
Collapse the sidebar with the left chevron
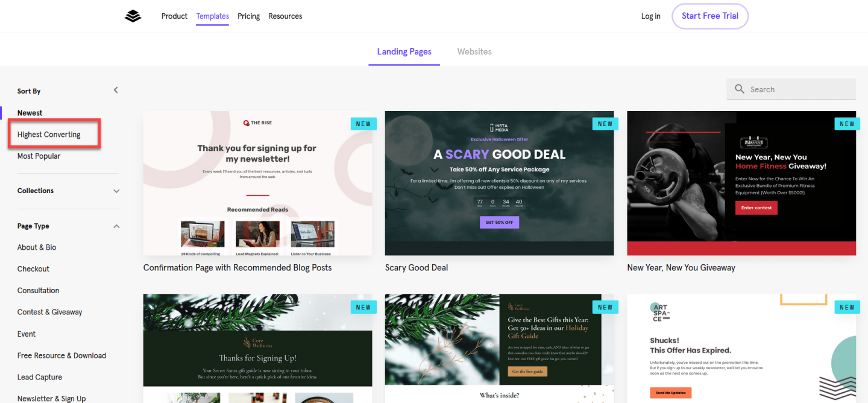pyautogui.click(x=116, y=90)
